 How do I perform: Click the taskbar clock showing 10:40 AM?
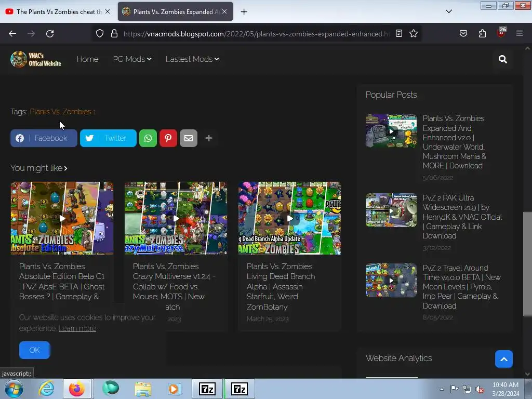[x=506, y=389]
